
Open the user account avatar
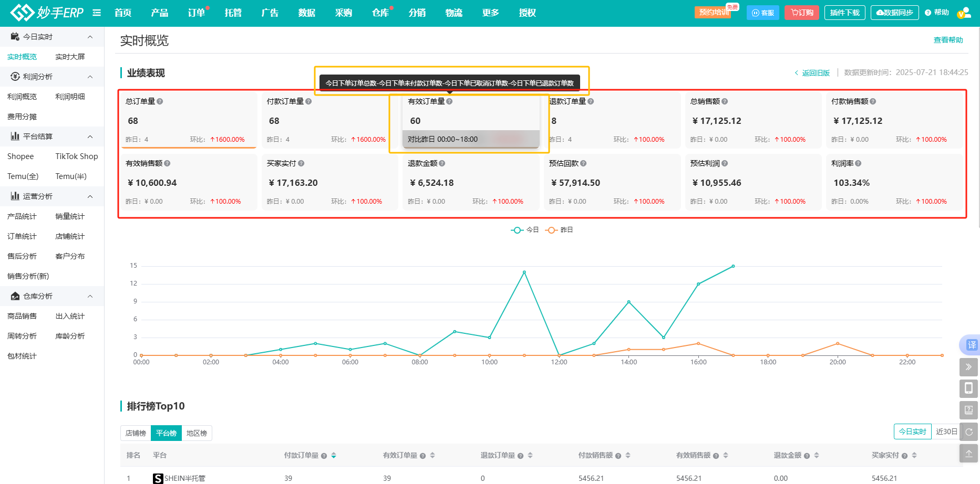964,13
